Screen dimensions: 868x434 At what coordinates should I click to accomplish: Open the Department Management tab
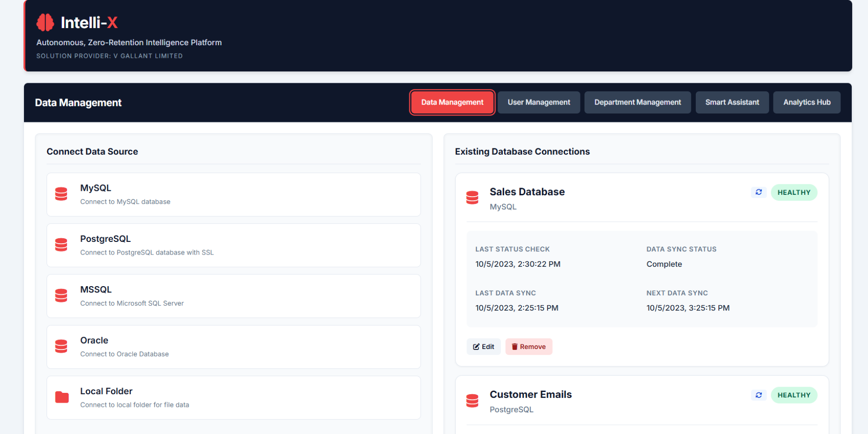[x=637, y=102]
